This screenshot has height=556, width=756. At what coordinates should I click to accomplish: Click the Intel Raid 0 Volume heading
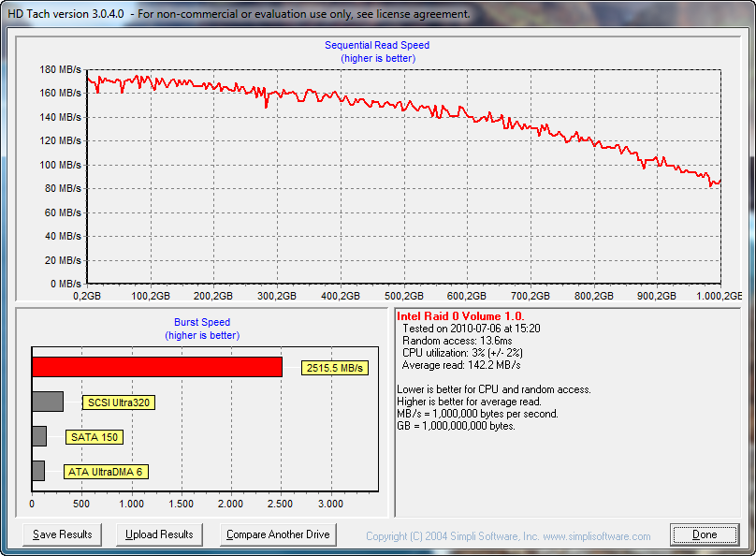coord(460,316)
